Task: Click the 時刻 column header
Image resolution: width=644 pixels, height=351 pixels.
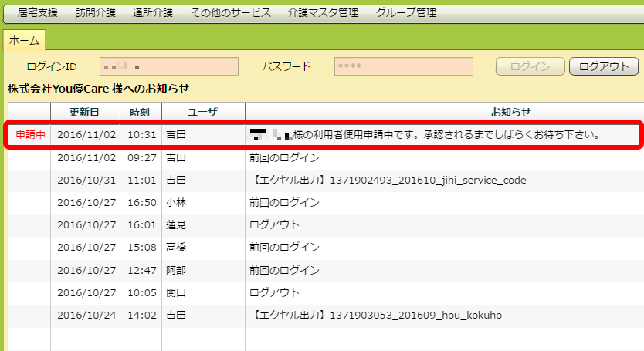Action: pyautogui.click(x=140, y=112)
